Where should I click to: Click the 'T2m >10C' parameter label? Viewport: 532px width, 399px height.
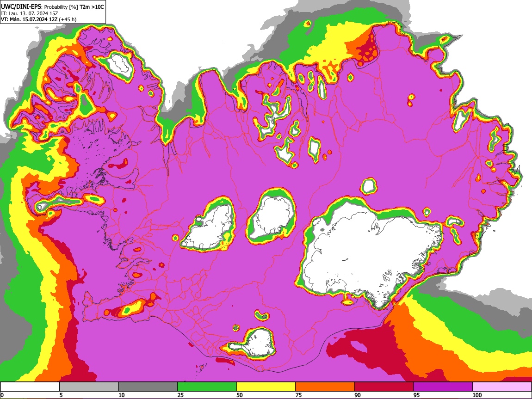(x=92, y=7)
